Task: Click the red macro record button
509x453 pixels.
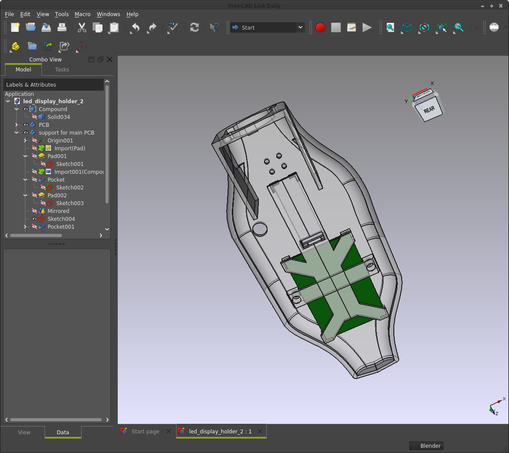Action: pos(320,28)
